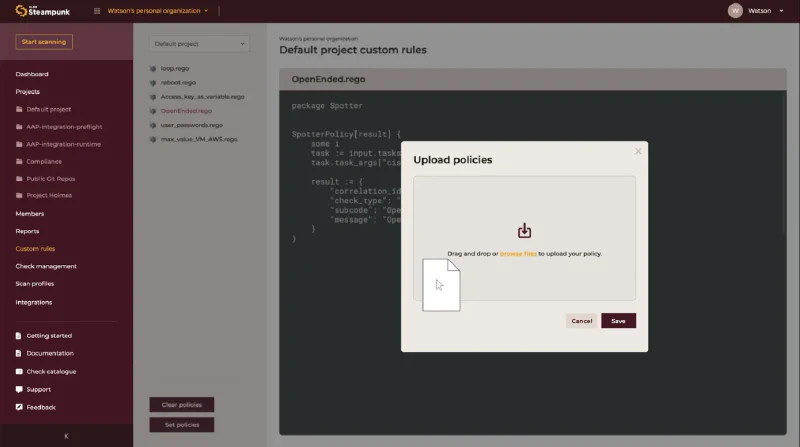Open Projects in the sidebar
This screenshot has height=447, width=800.
coord(28,91)
